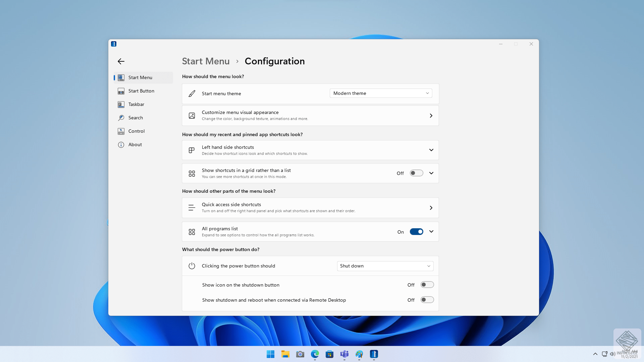Toggle All programs list on
The height and width of the screenshot is (362, 644).
416,231
